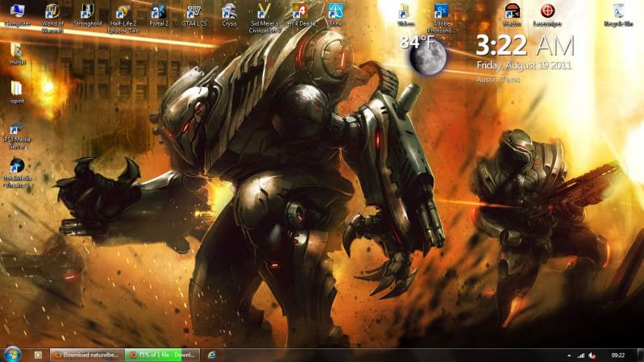Open the Computer desktop icon
644x362 pixels.
(x=17, y=15)
